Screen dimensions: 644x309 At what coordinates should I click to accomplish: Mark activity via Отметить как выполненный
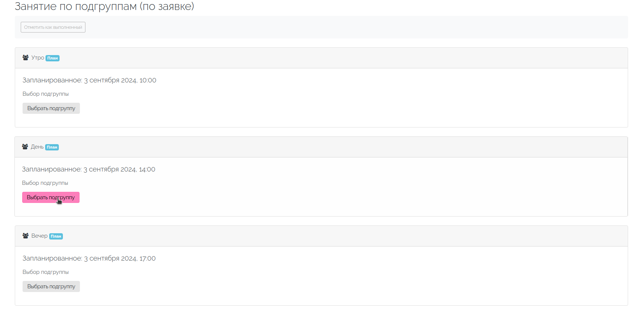point(53,27)
